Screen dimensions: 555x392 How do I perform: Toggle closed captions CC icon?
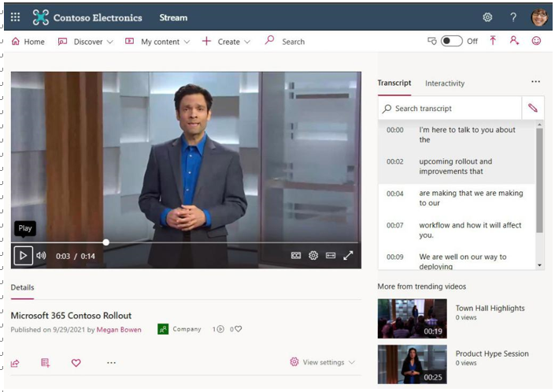click(x=296, y=256)
